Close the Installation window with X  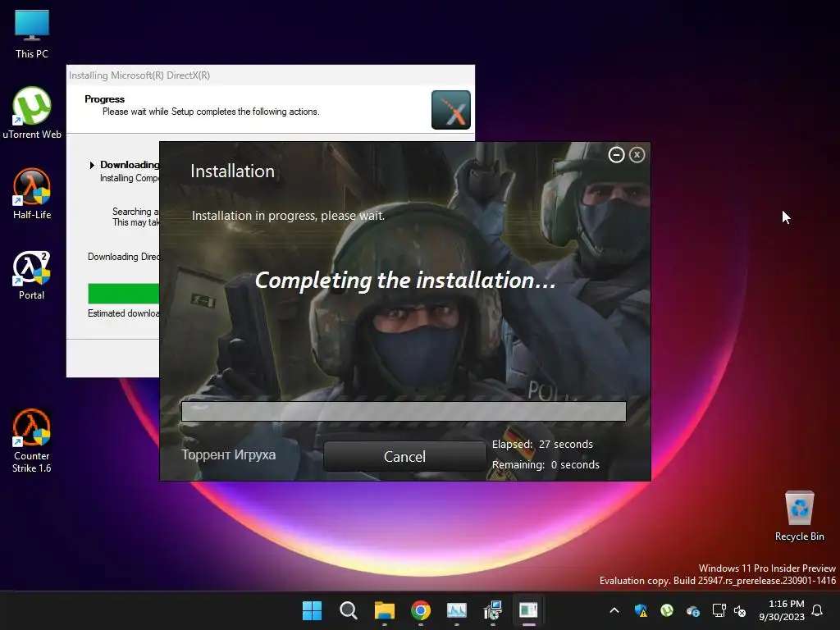(x=637, y=155)
